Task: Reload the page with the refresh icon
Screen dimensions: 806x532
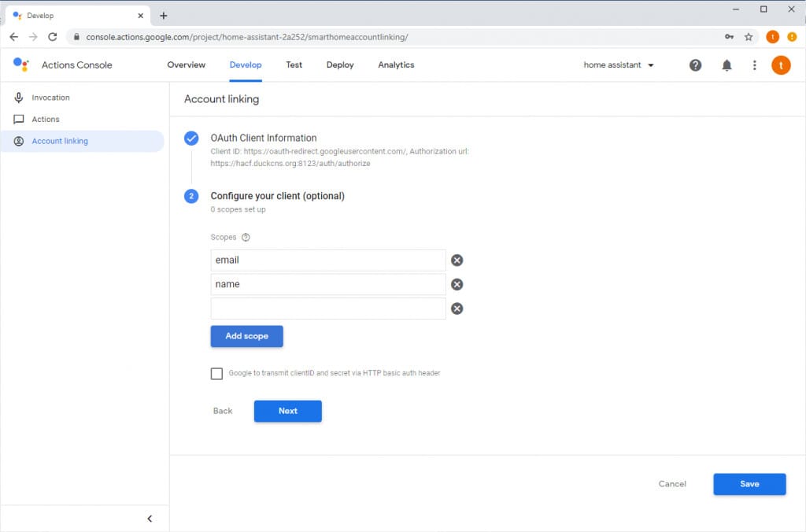Action: click(53, 37)
